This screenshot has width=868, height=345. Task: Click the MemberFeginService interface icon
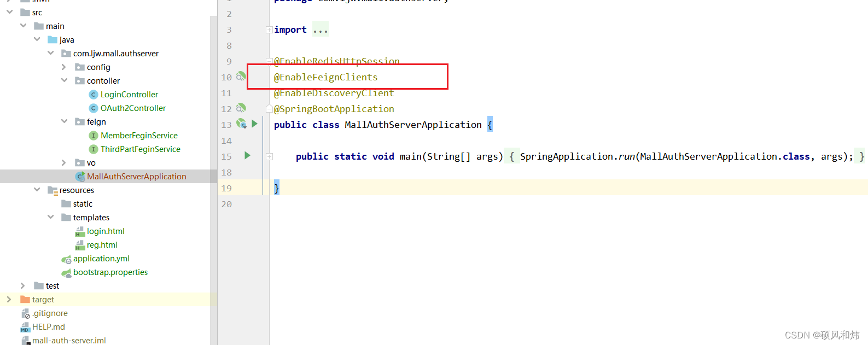(x=94, y=135)
